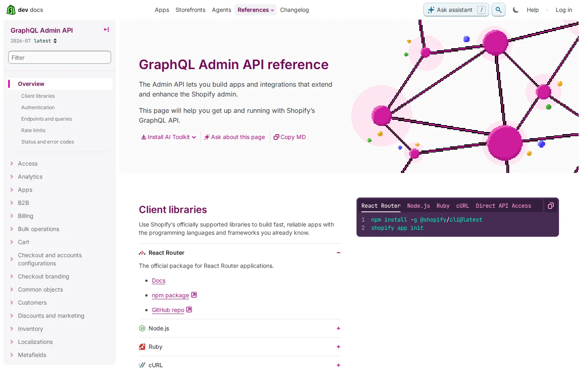Open Changelog in top navigation
This screenshot has width=588, height=368.
point(294,10)
